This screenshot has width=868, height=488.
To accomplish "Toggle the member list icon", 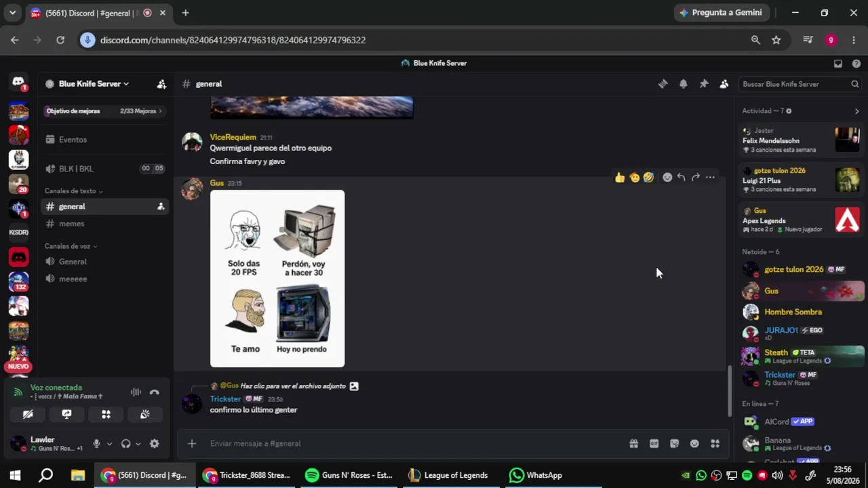I will [x=724, y=84].
